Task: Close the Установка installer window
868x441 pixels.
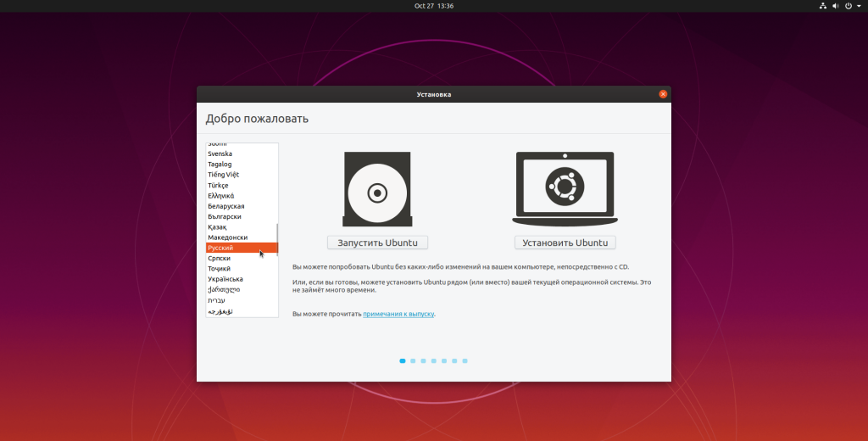Action: tap(663, 94)
